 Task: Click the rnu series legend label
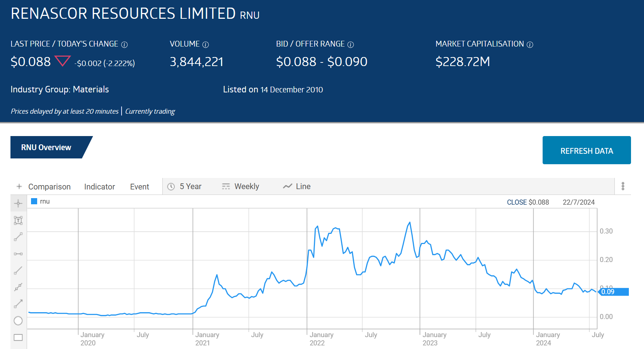pyautogui.click(x=45, y=201)
